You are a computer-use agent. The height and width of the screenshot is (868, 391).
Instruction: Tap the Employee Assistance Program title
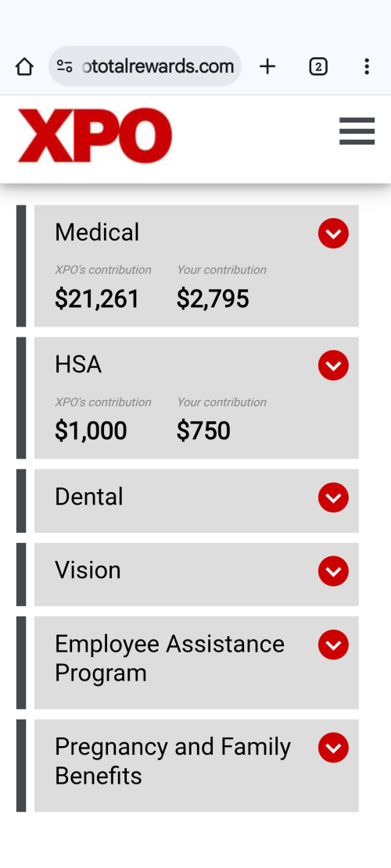tap(170, 659)
